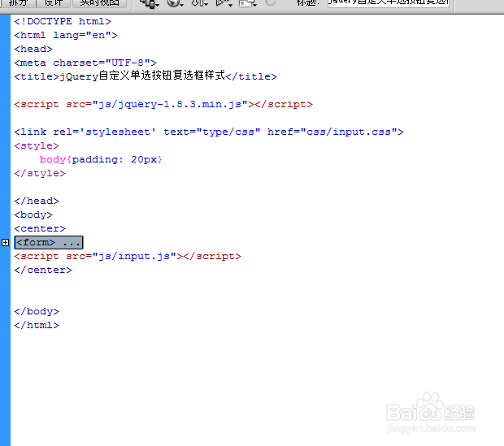The height and width of the screenshot is (446, 504).
Task: Click the opening <head> tag line
Action: (33, 50)
